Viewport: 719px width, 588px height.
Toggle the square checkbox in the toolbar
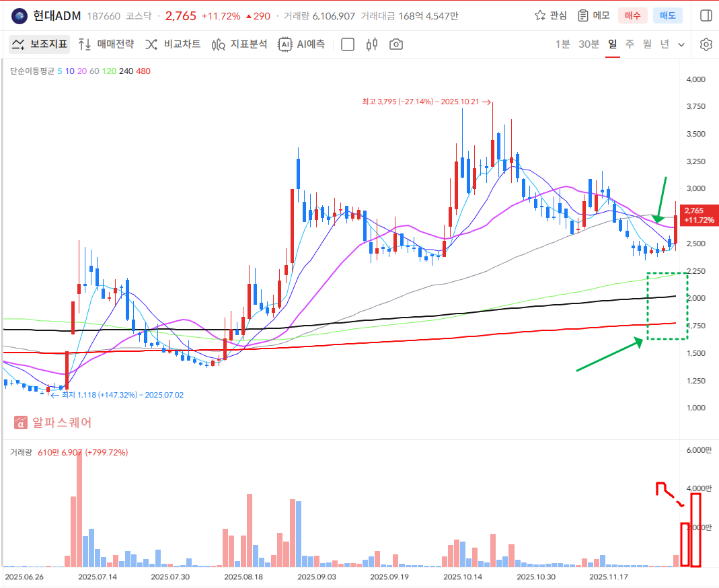pyautogui.click(x=348, y=44)
